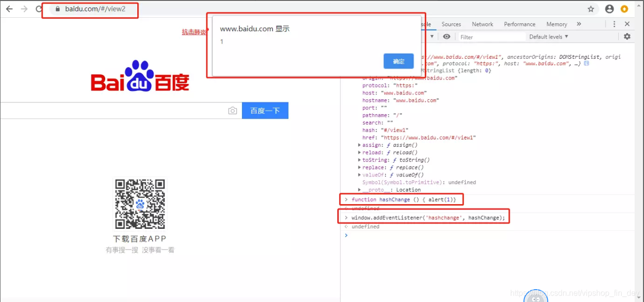
Task: Click the 百度一下 search button
Action: [265, 111]
